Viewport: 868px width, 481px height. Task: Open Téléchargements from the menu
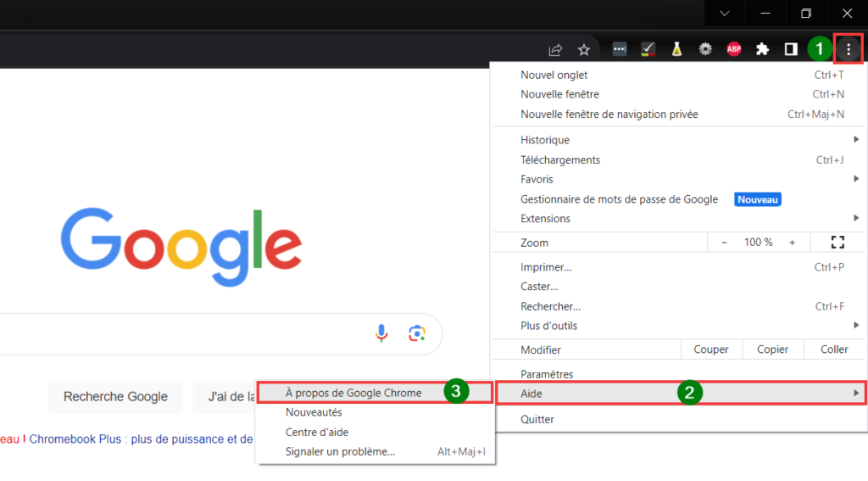point(679,159)
